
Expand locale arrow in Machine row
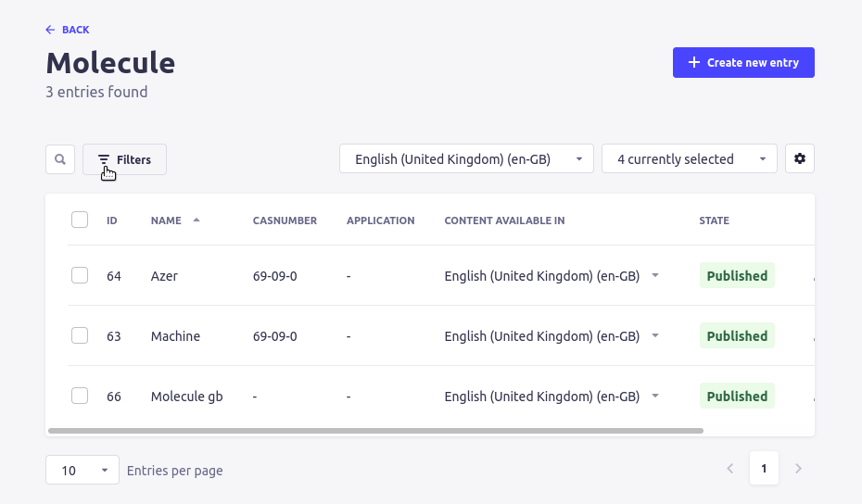tap(655, 335)
